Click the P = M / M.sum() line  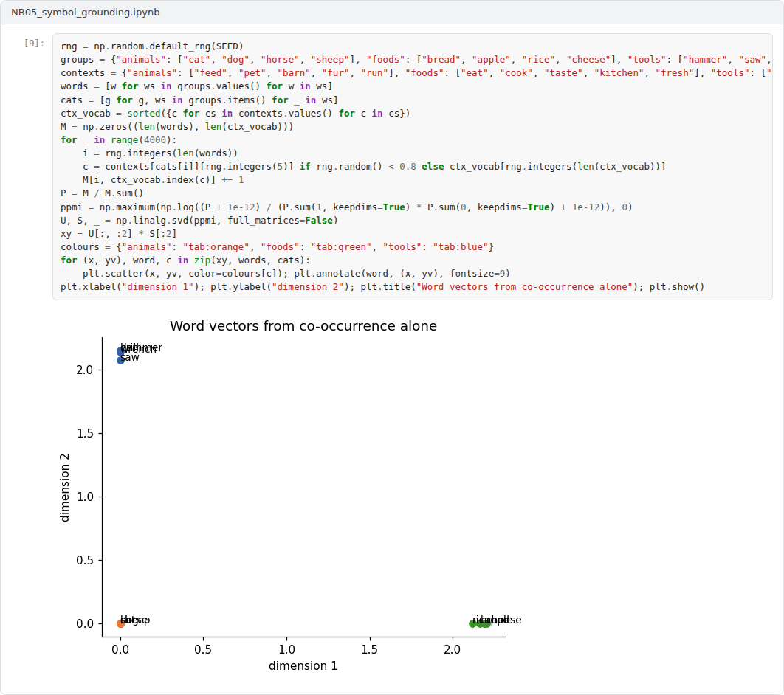click(102, 193)
